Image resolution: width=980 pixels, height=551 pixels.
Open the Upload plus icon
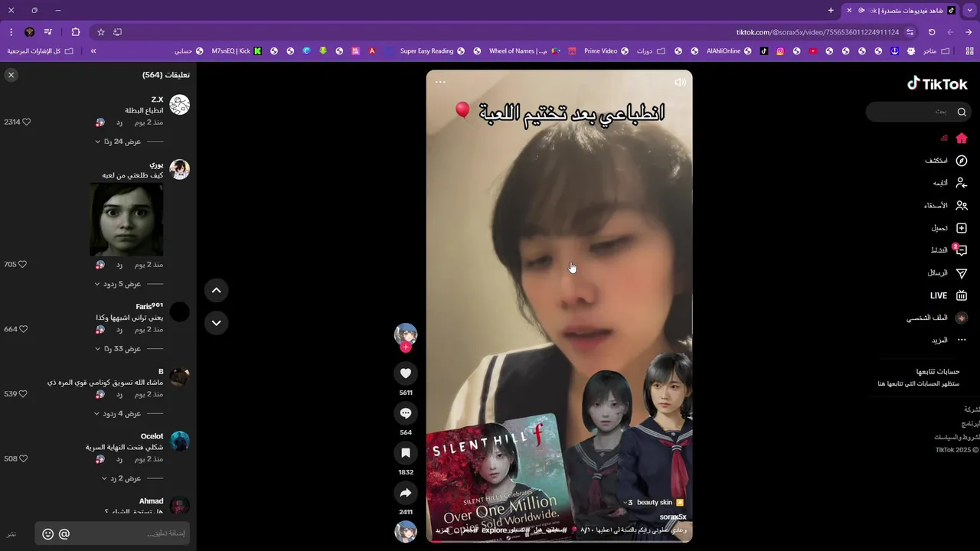point(962,228)
